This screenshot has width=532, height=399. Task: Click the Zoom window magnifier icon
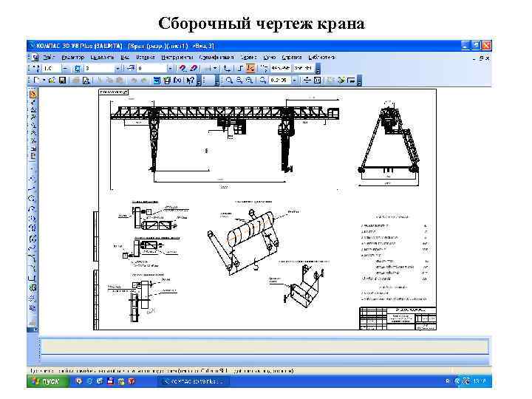(x=229, y=81)
